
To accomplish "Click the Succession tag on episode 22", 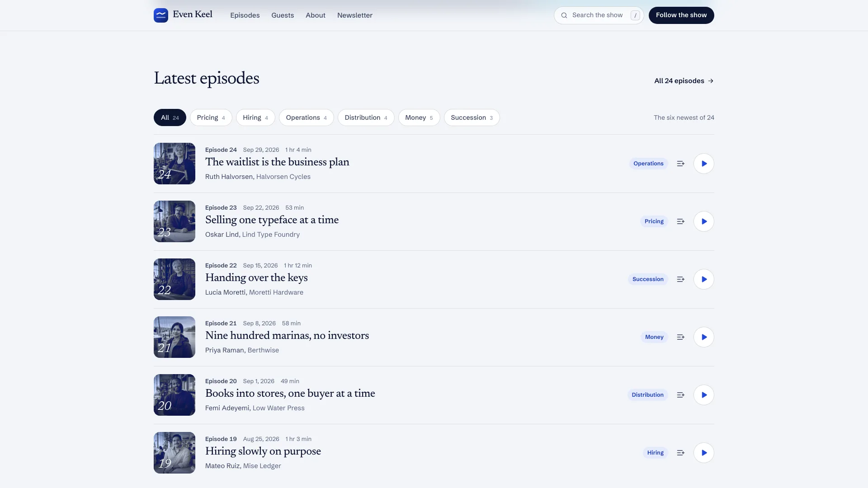I will [x=648, y=279].
